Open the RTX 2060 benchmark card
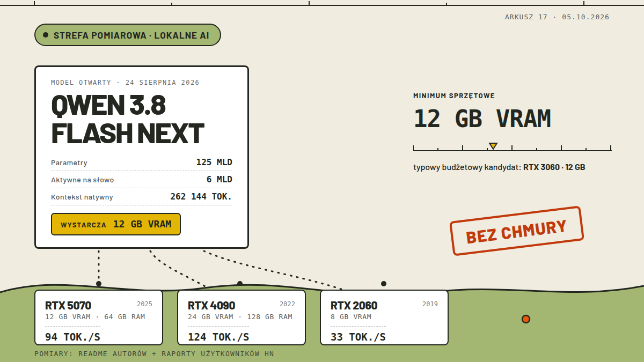 (384, 317)
